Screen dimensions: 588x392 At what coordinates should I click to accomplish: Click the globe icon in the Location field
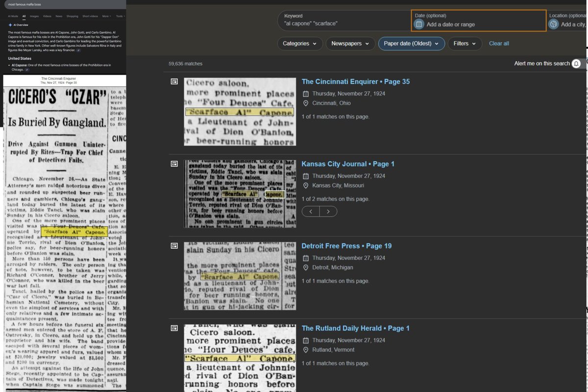coord(553,24)
